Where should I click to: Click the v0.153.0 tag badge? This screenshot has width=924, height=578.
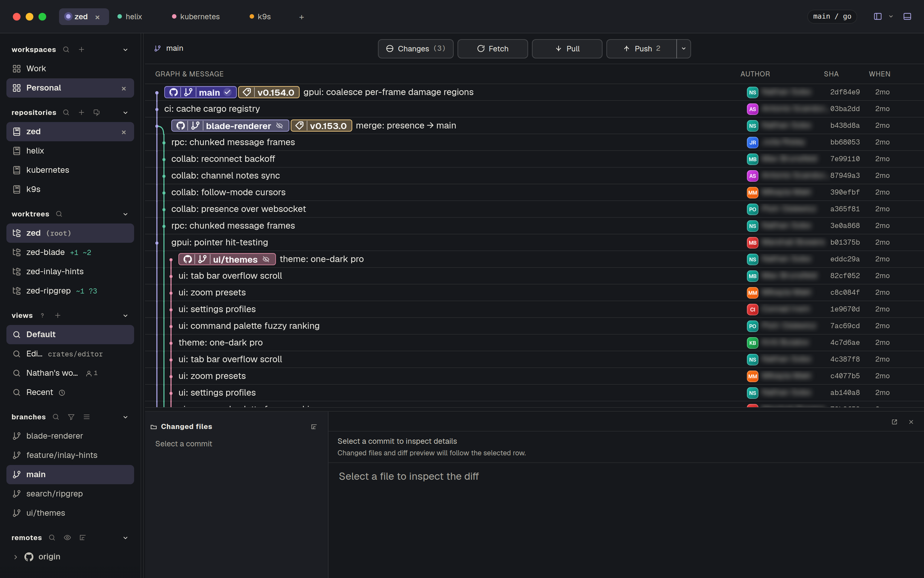click(321, 126)
